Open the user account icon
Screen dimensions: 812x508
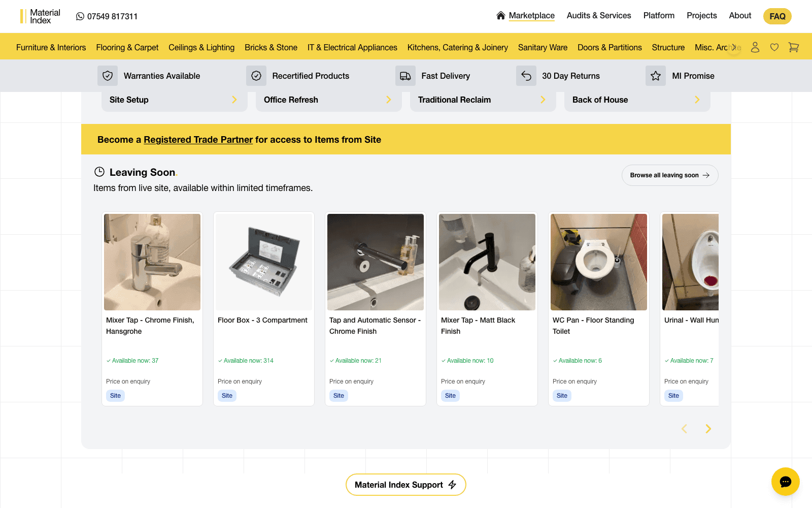pyautogui.click(x=755, y=47)
